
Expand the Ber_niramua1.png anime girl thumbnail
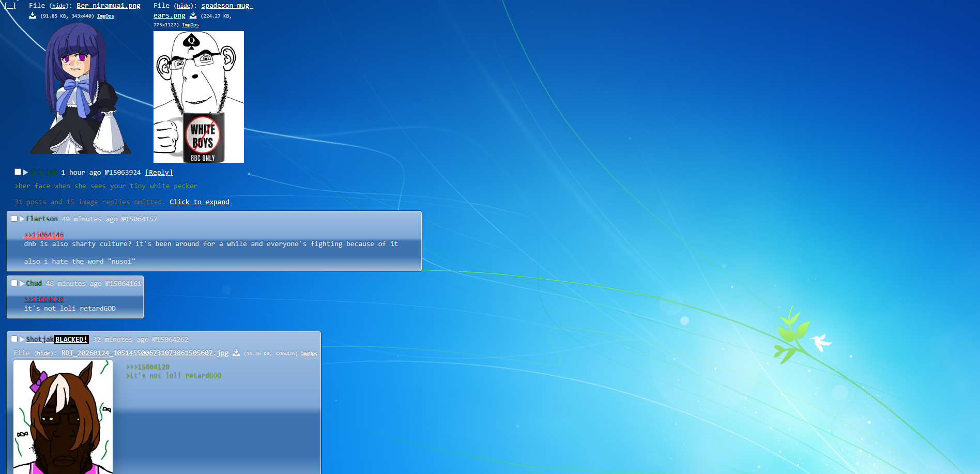pyautogui.click(x=80, y=88)
